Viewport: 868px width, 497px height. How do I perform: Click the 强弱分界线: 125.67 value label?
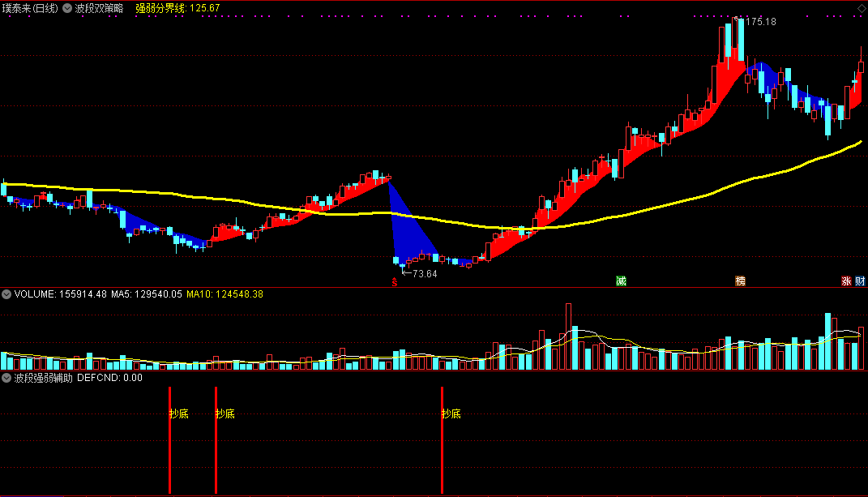pos(177,8)
